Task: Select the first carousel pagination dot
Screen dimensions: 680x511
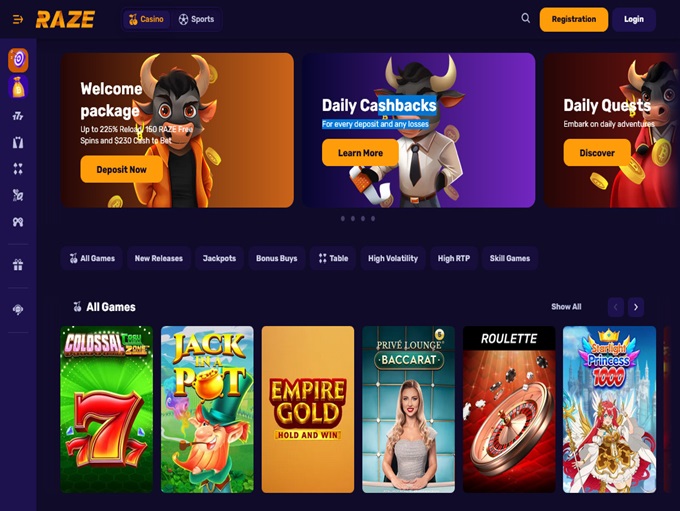Action: click(x=343, y=219)
